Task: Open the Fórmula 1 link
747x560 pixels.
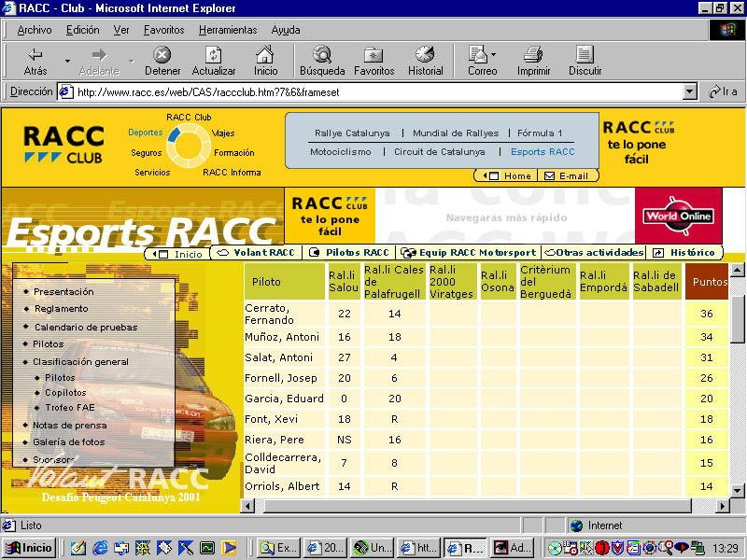Action: 540,133
